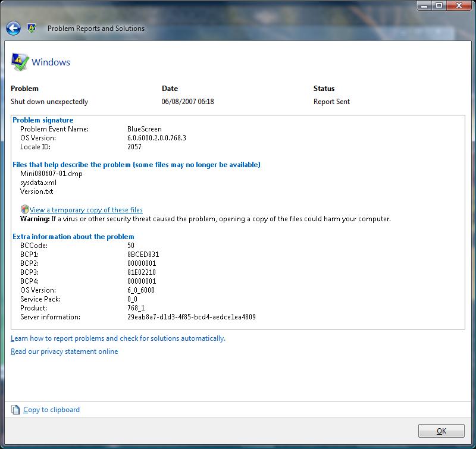Click the Problem Reports title bar icon
Image resolution: width=476 pixels, height=449 pixels.
tap(32, 28)
